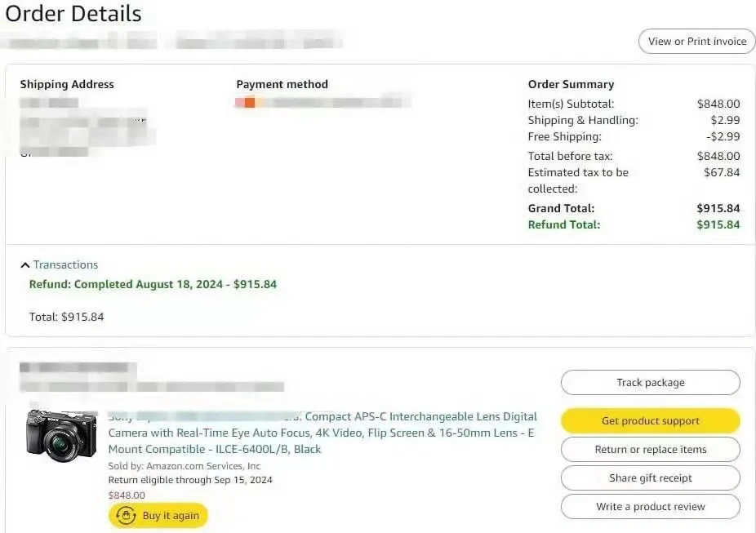Viewport: 756px width, 533px height.
Task: Open View or Print invoice
Action: point(696,42)
